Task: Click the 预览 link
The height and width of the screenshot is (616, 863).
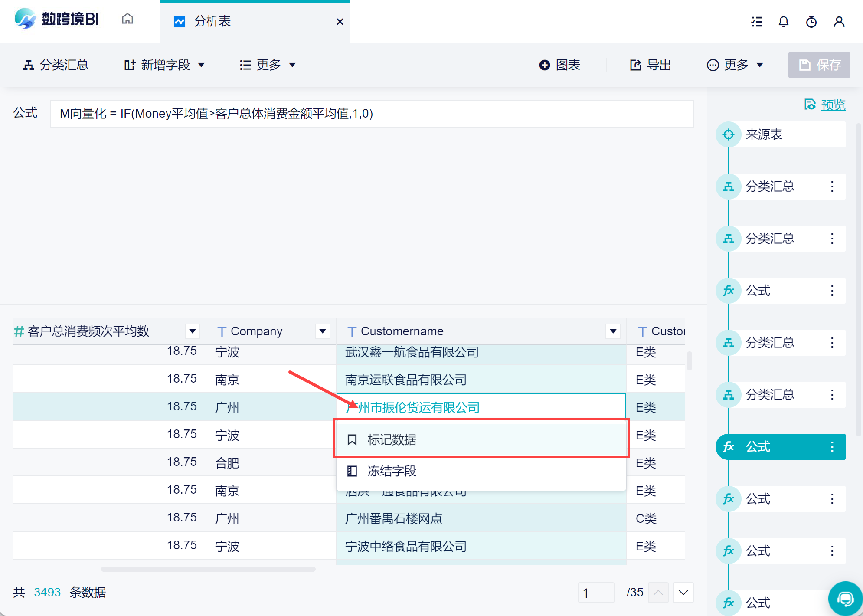Action: 833,105
